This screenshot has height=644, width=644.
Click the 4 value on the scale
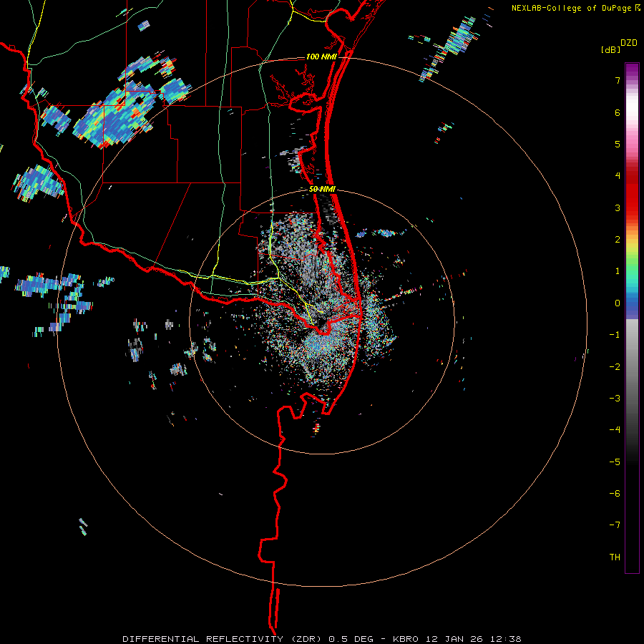click(618, 176)
